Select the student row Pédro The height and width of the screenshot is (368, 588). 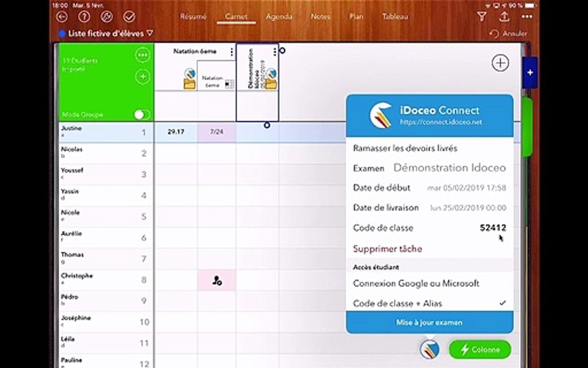[x=106, y=300]
